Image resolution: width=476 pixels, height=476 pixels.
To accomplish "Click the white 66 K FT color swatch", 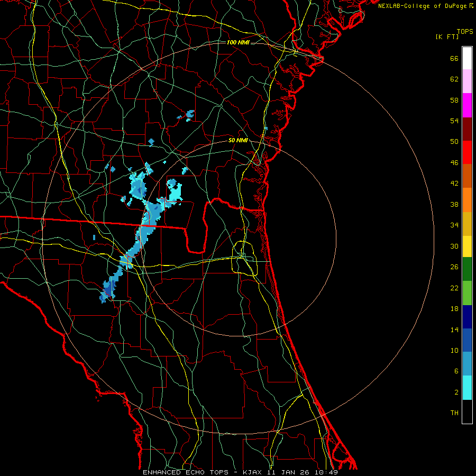I will pos(467,58).
